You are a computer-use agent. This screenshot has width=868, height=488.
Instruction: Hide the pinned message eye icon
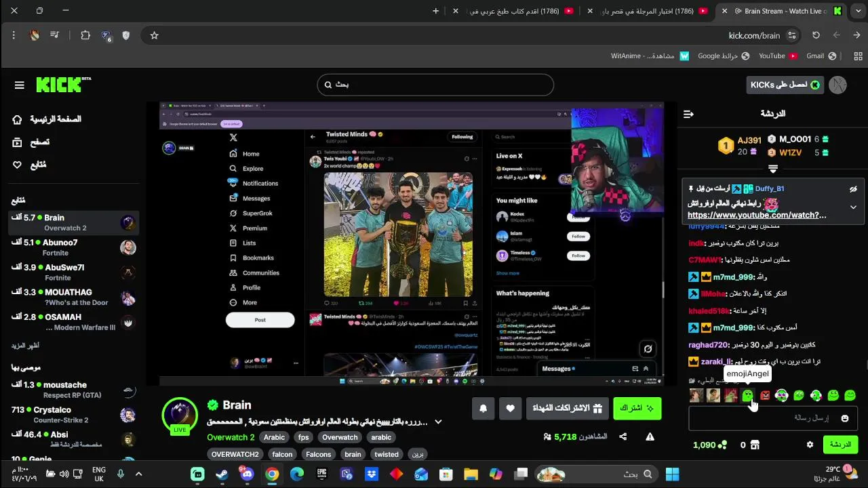[x=853, y=189]
